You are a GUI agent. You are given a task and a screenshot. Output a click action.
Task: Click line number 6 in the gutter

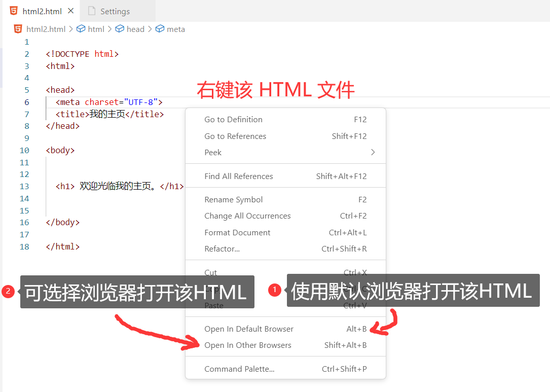click(x=27, y=102)
